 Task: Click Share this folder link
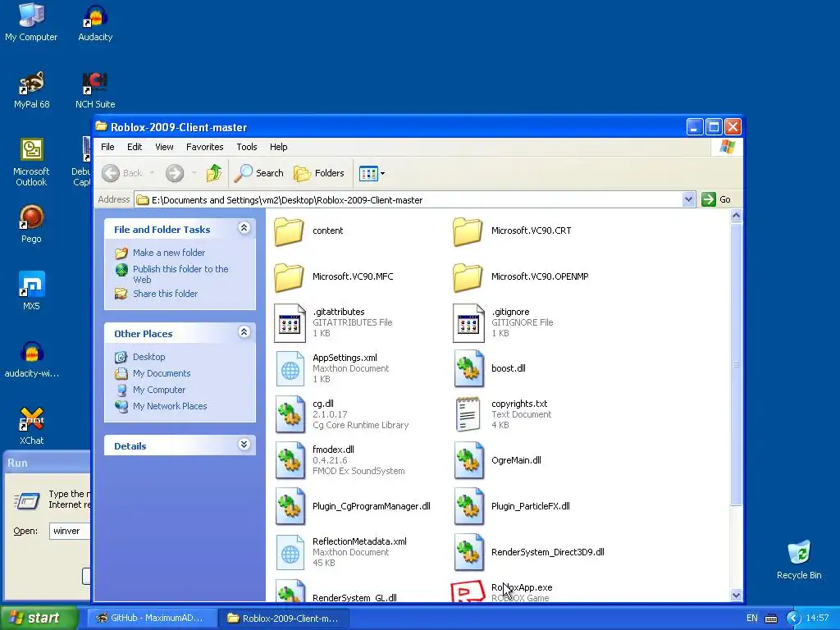pos(165,294)
